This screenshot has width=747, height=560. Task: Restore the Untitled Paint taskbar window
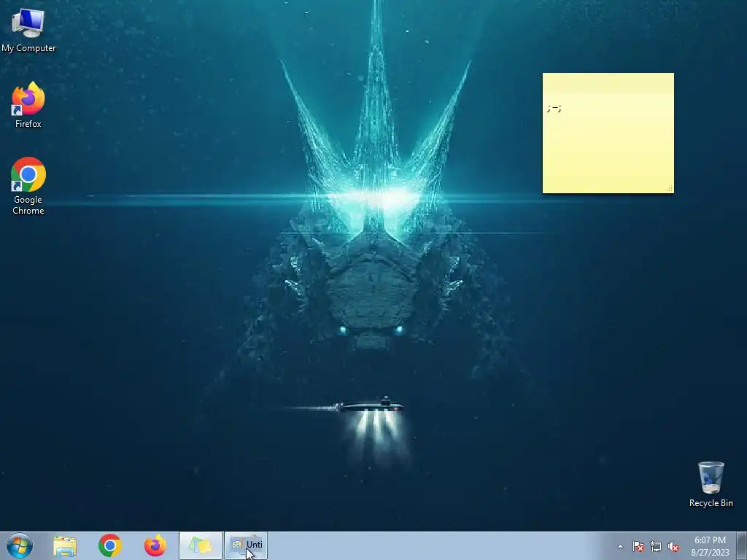click(246, 545)
